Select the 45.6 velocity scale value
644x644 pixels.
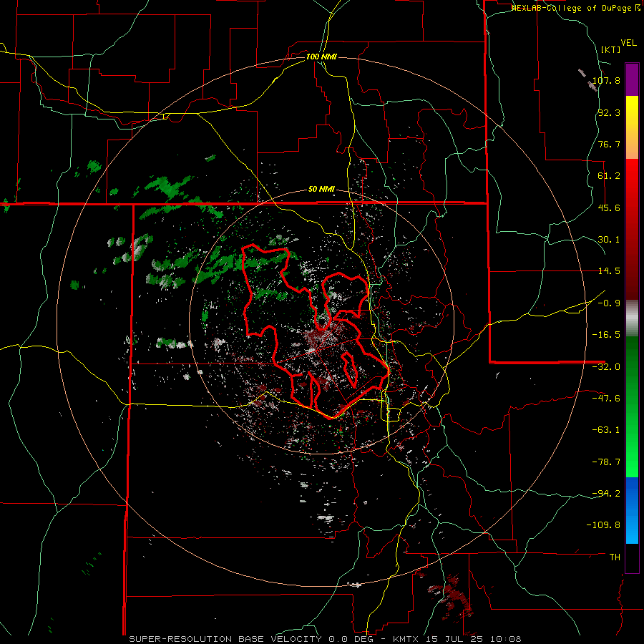pyautogui.click(x=609, y=208)
